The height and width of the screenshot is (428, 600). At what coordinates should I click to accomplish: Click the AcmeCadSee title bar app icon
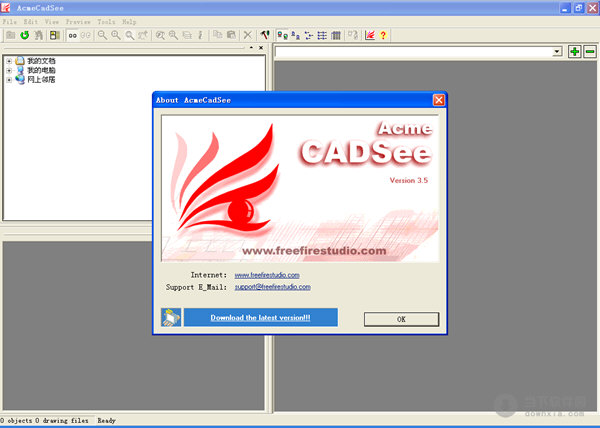[x=5, y=8]
